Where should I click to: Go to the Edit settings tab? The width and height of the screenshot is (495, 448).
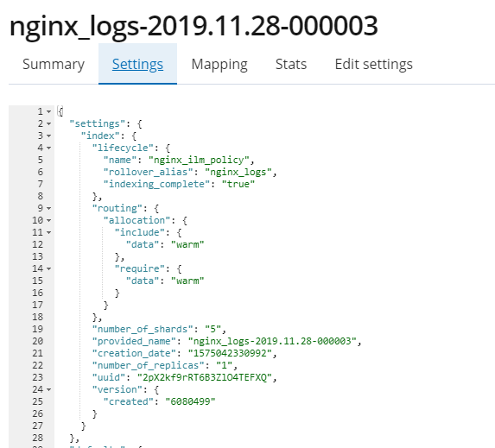pos(373,64)
